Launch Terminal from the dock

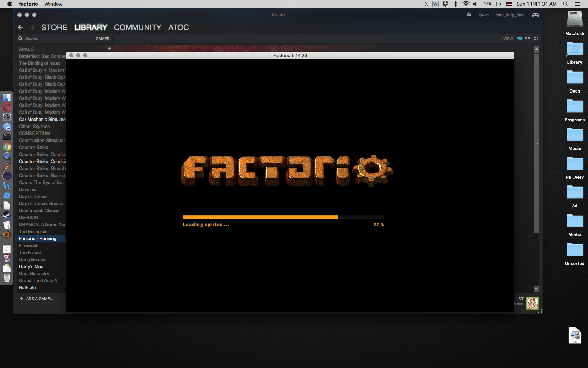pyautogui.click(x=7, y=137)
